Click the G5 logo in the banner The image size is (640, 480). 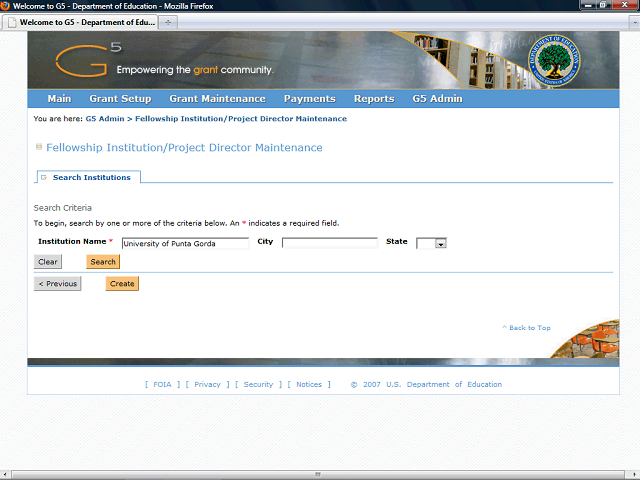[89, 60]
